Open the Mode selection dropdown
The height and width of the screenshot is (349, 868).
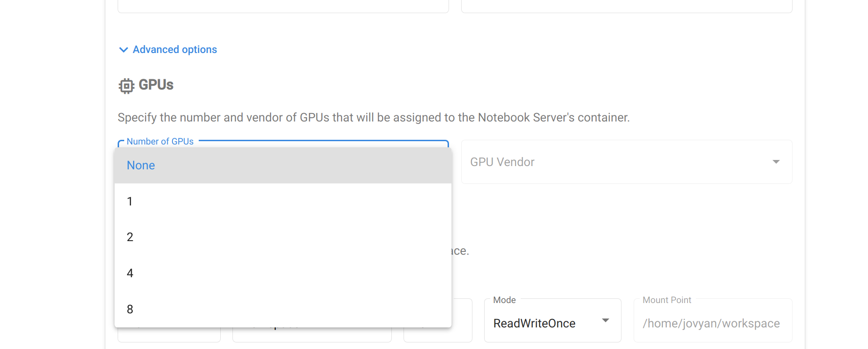coord(552,320)
